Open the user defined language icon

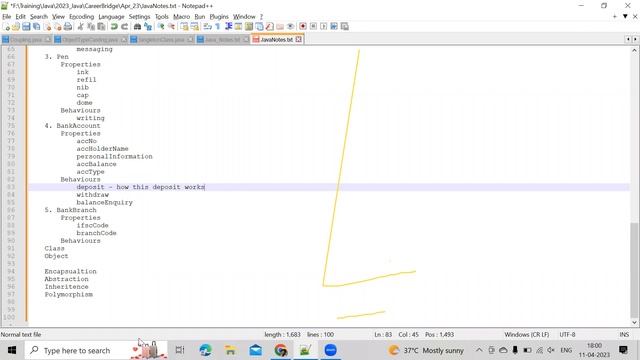[x=238, y=27]
